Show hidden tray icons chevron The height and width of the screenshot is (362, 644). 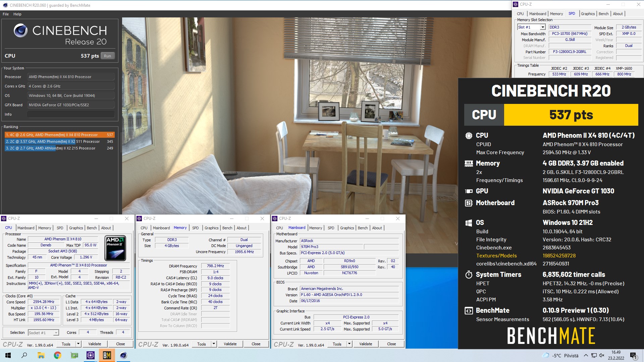pos(586,355)
